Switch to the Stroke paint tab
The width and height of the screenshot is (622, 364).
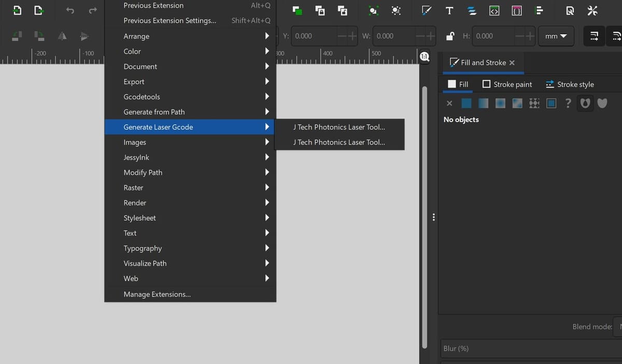[507, 84]
